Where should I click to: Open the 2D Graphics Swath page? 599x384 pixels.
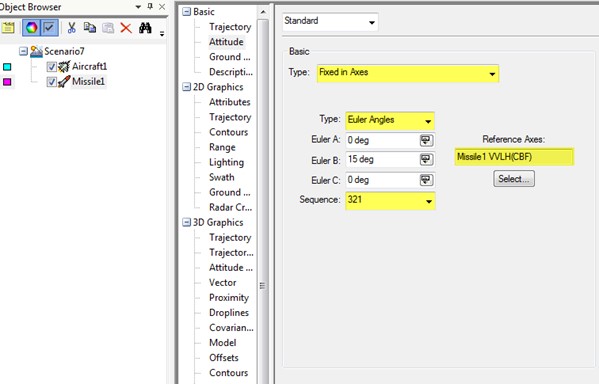(x=222, y=178)
